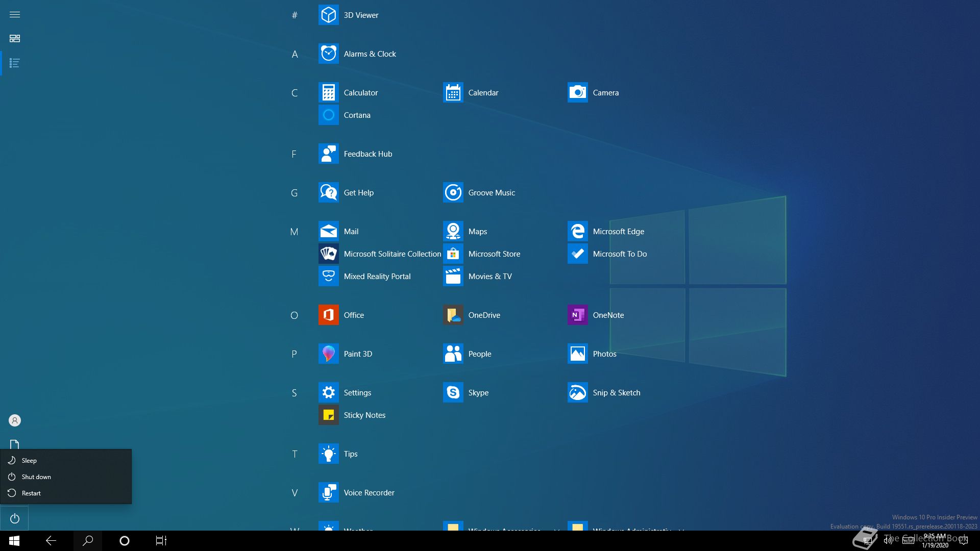This screenshot has height=551, width=980.
Task: Open the Sticky Notes icon
Action: coord(329,415)
